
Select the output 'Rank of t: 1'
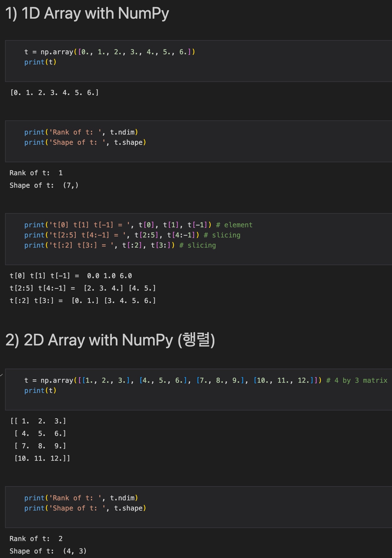36,173
